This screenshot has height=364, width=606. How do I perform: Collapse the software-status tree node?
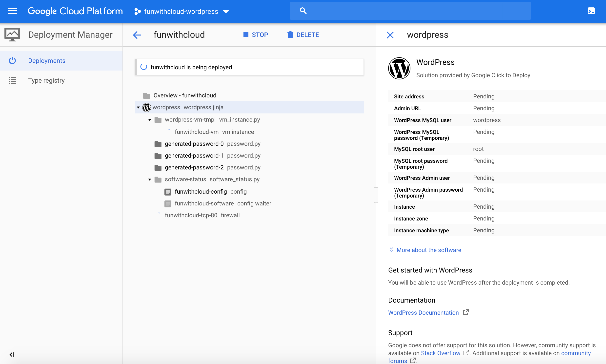click(150, 179)
